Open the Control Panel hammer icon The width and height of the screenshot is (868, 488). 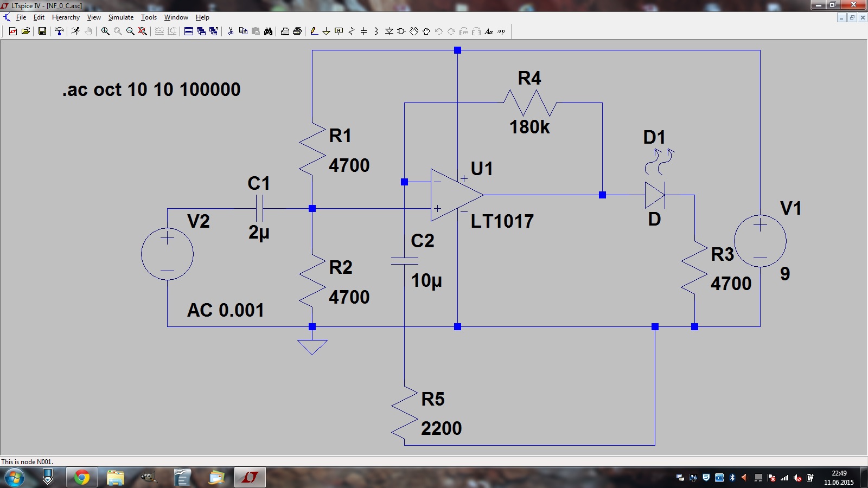click(59, 31)
